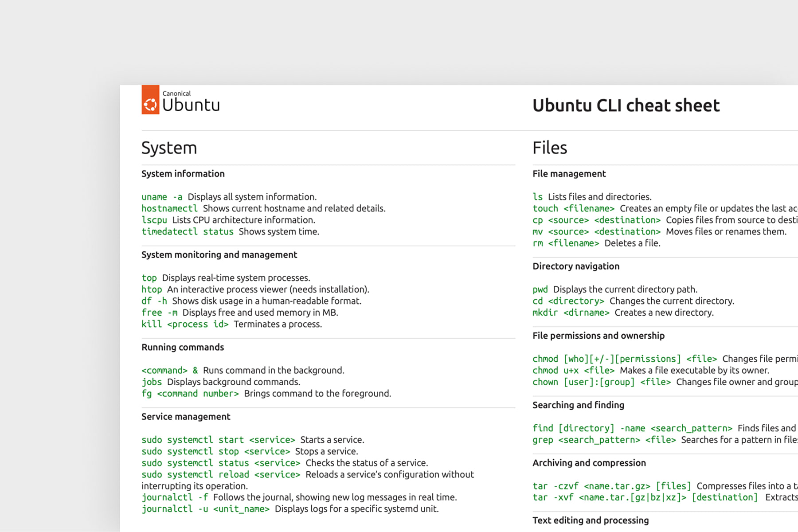Click the 'File management' subheading

[x=569, y=174]
